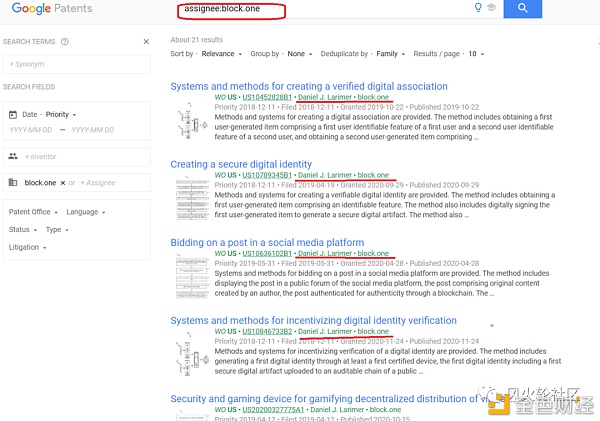Screen dimensions: 600x421
Task: Click the add Assignee field
Action: (98, 183)
